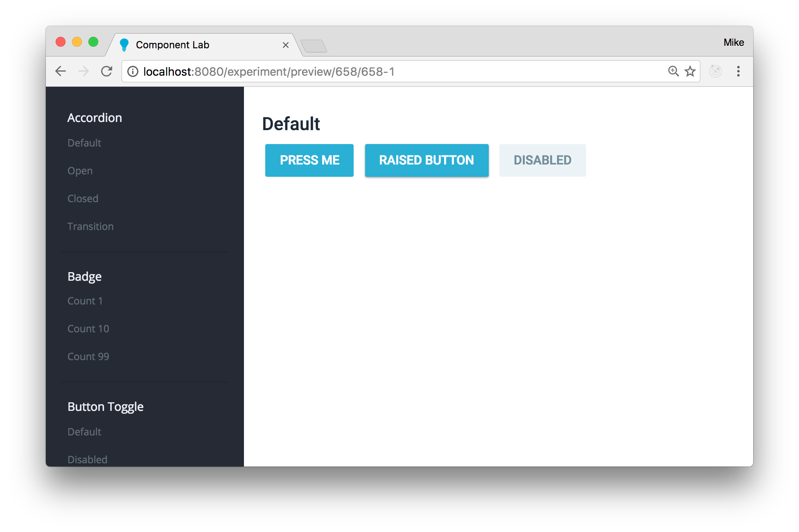Image resolution: width=799 pixels, height=532 pixels.
Task: Open Accordion Closed experiment
Action: (83, 198)
